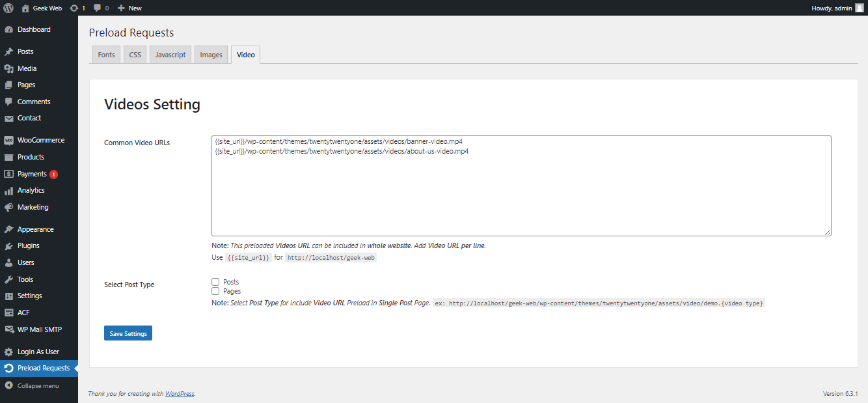Click the Pages icon in sidebar
Viewport: 868px width, 403px height.
8,85
